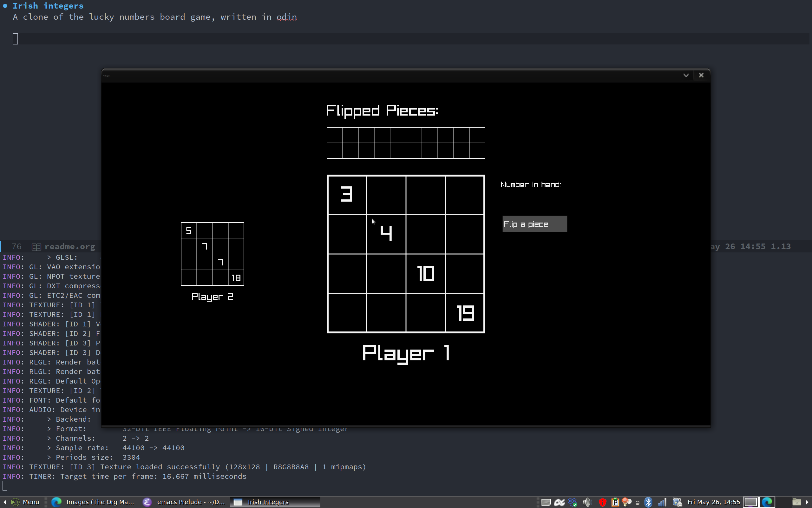Click the 18 cell on Player 2's board
This screenshot has height=508, width=812.
tap(236, 277)
